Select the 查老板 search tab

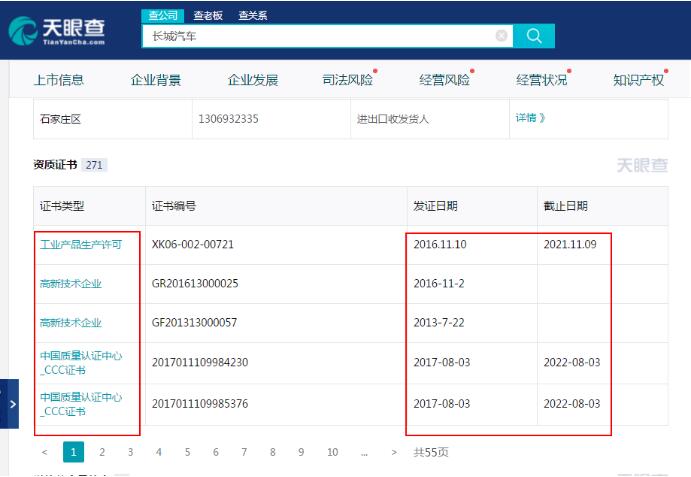pos(208,15)
